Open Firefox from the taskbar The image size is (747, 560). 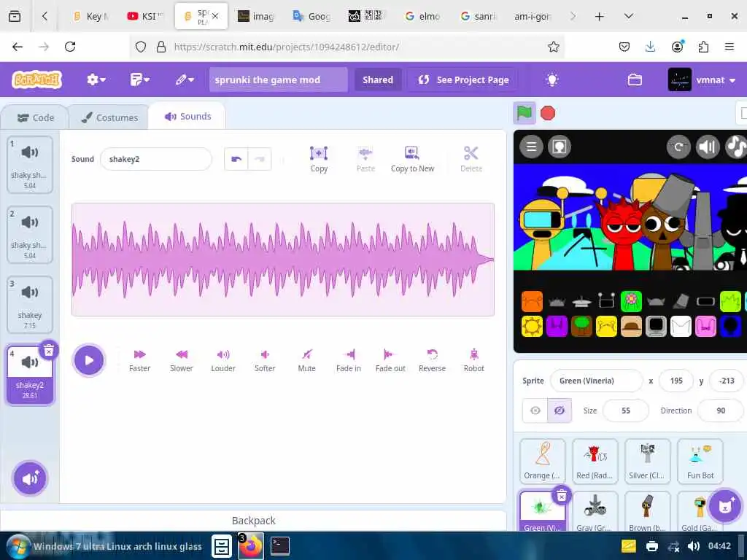pyautogui.click(x=251, y=545)
